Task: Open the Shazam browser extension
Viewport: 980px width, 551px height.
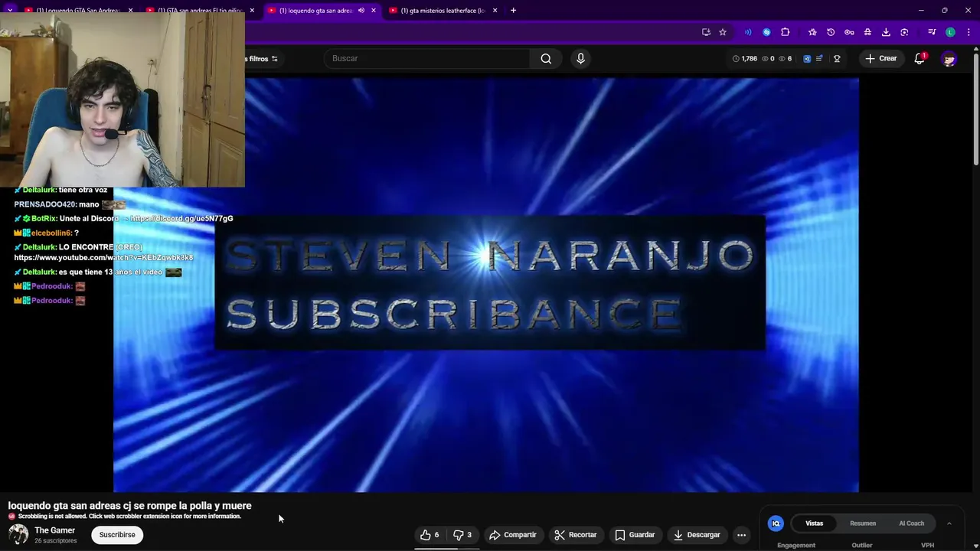Action: point(766,32)
